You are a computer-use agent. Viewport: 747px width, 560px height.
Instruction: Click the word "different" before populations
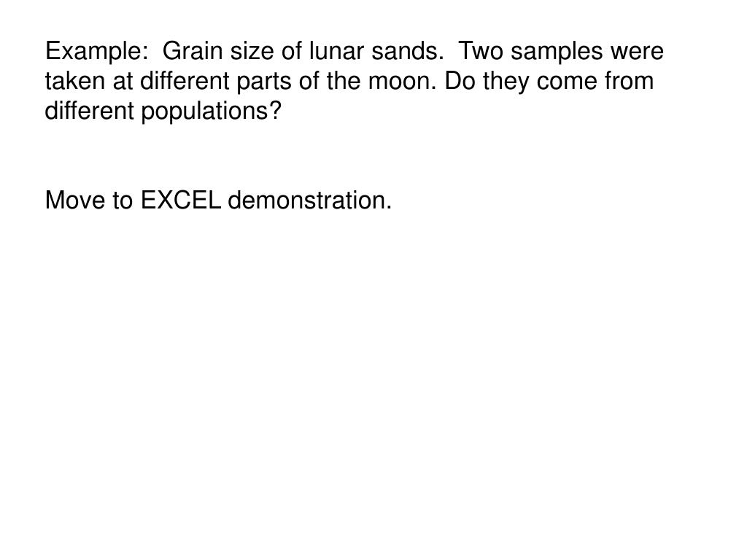tap(90, 111)
